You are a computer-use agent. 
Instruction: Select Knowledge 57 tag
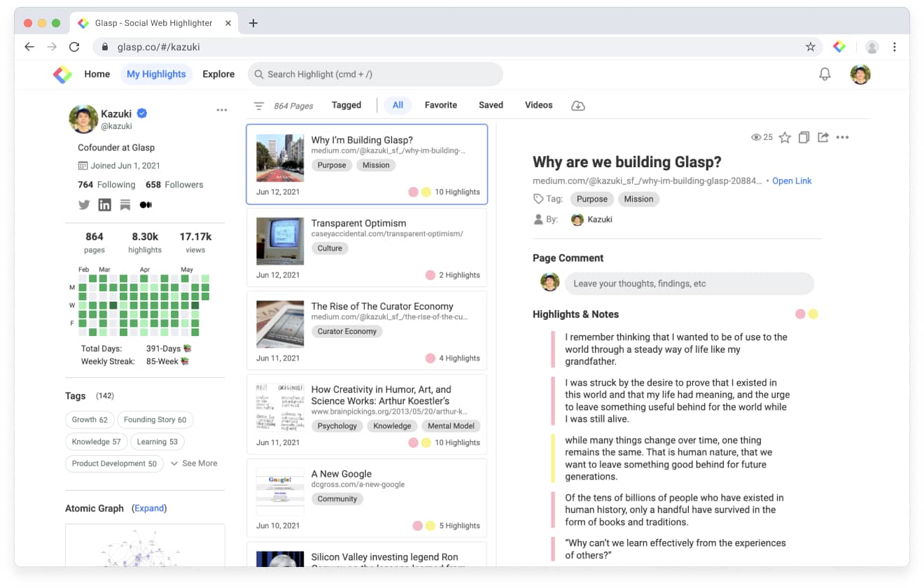96,442
